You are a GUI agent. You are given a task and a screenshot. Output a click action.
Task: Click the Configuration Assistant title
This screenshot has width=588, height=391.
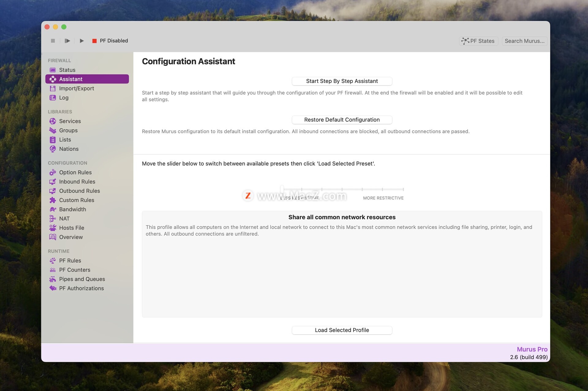tap(188, 62)
